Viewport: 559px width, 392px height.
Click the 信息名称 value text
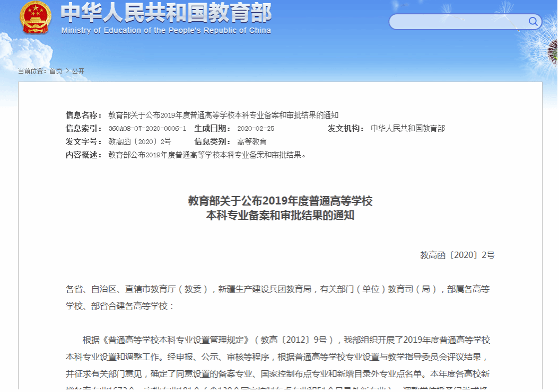click(x=223, y=115)
